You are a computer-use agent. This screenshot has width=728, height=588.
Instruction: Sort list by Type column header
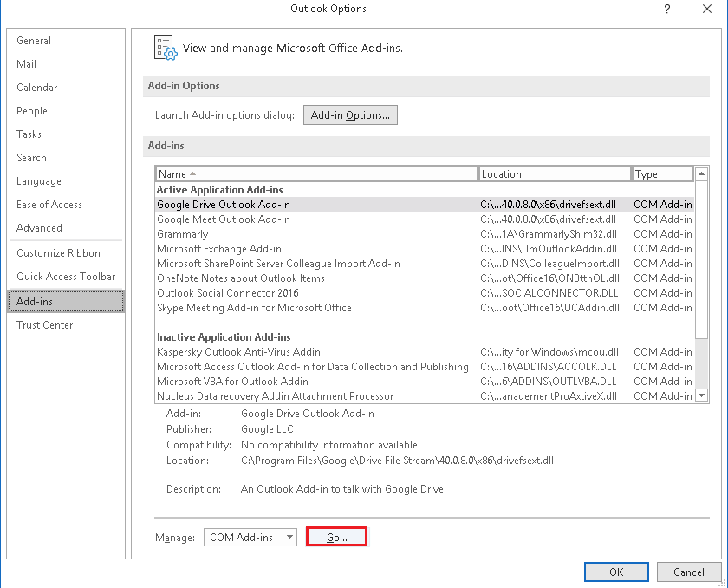click(x=662, y=174)
